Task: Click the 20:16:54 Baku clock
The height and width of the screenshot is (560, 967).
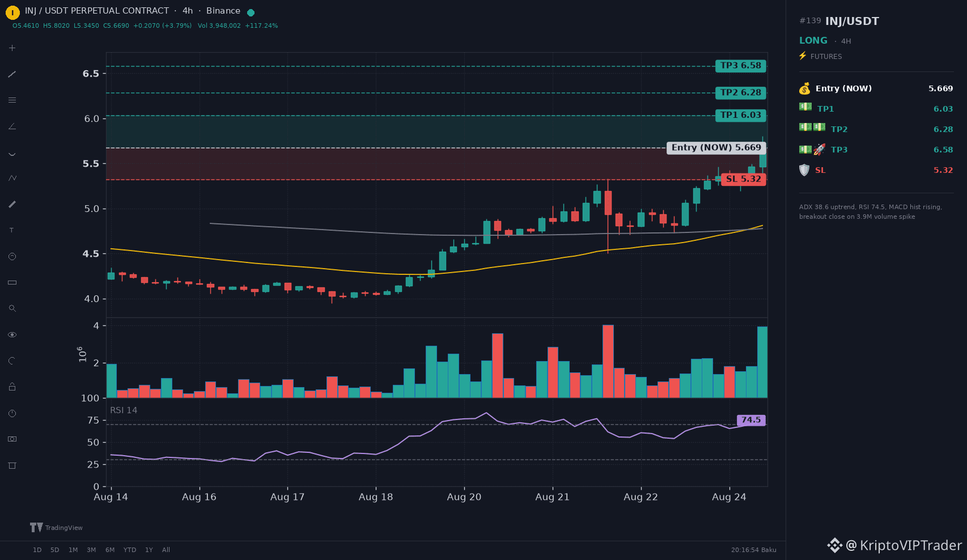Action: (753, 550)
